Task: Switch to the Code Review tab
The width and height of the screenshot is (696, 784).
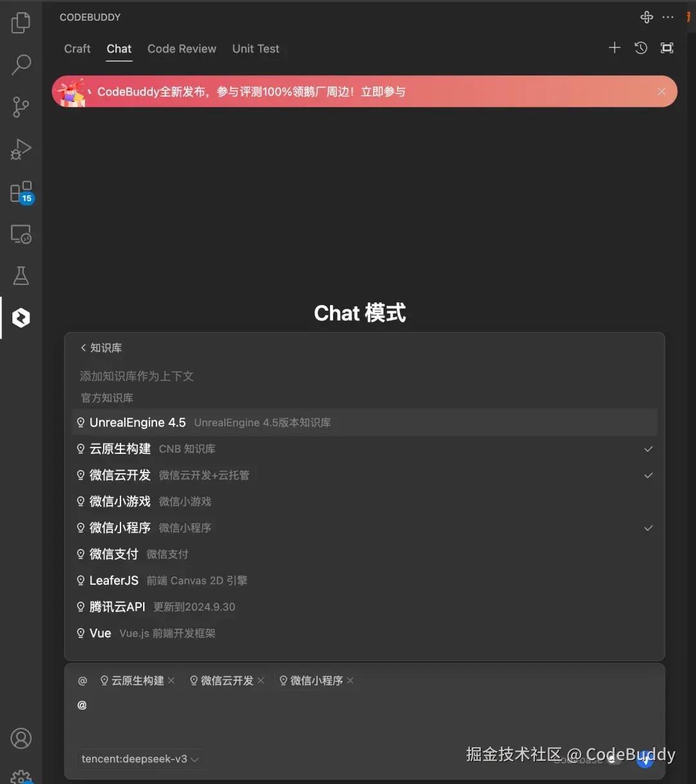Action: click(x=182, y=48)
